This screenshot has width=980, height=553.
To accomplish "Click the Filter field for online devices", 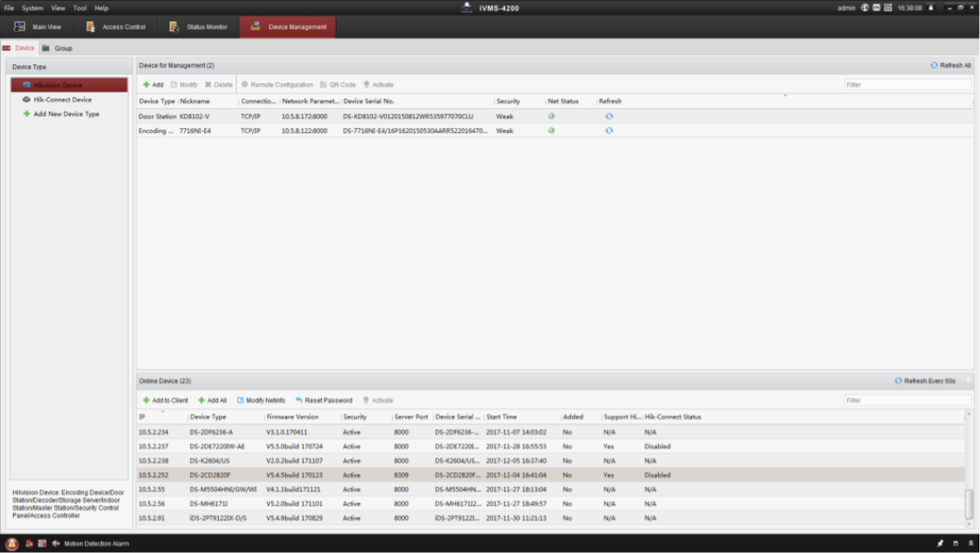I will [x=907, y=400].
